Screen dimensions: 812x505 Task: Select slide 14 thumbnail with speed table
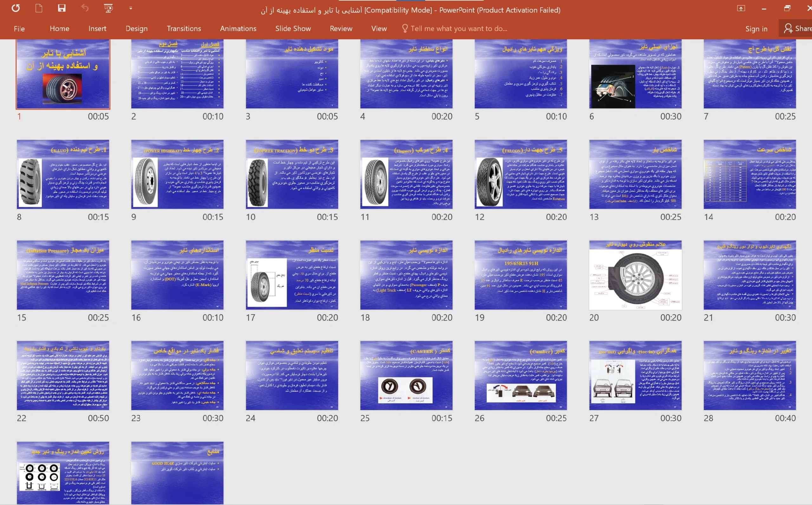pos(750,174)
